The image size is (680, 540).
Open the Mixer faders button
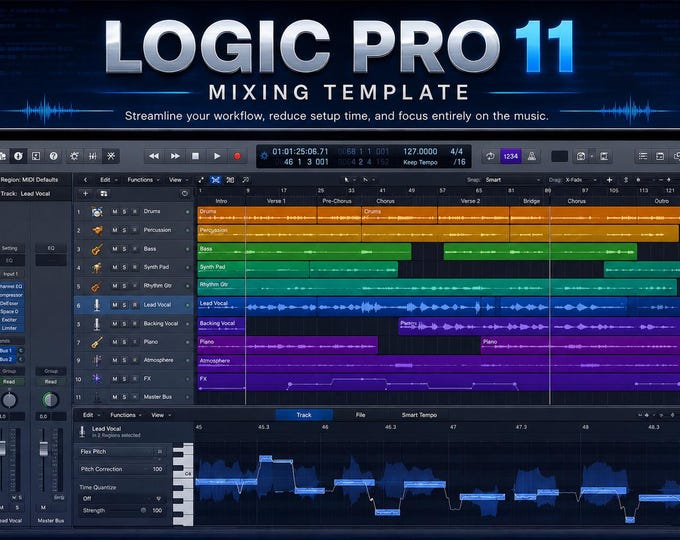coord(92,156)
